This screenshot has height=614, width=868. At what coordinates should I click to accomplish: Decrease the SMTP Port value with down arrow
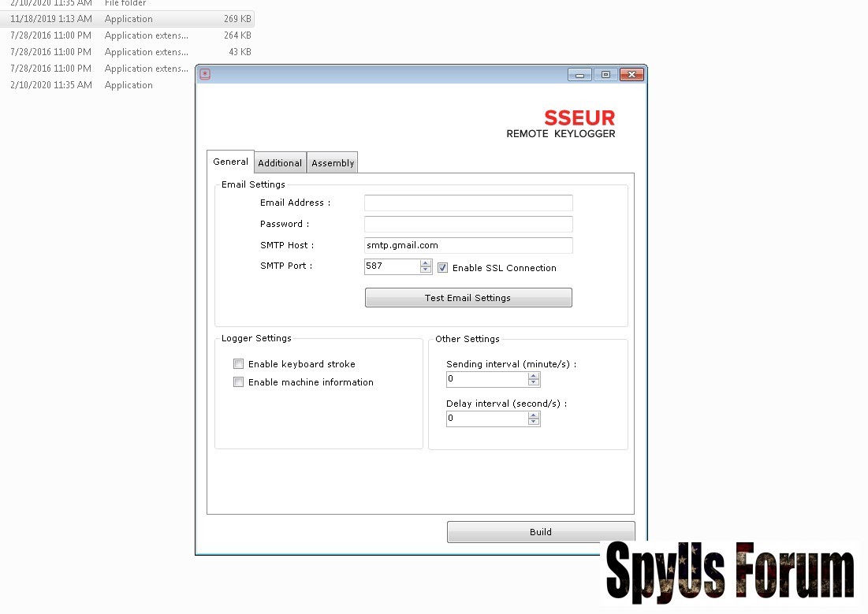(x=426, y=270)
